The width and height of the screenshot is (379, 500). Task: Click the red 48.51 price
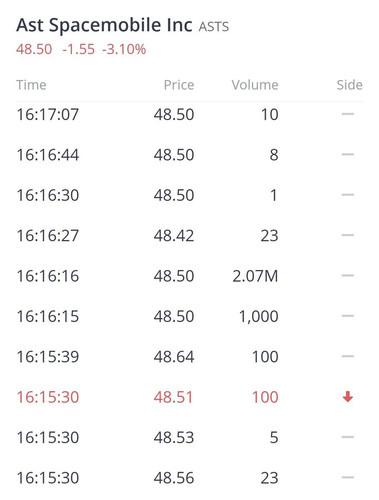[173, 397]
